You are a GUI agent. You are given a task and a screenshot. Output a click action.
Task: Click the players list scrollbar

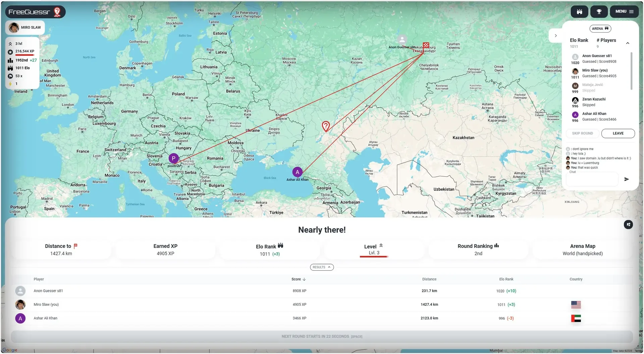[x=631, y=71]
